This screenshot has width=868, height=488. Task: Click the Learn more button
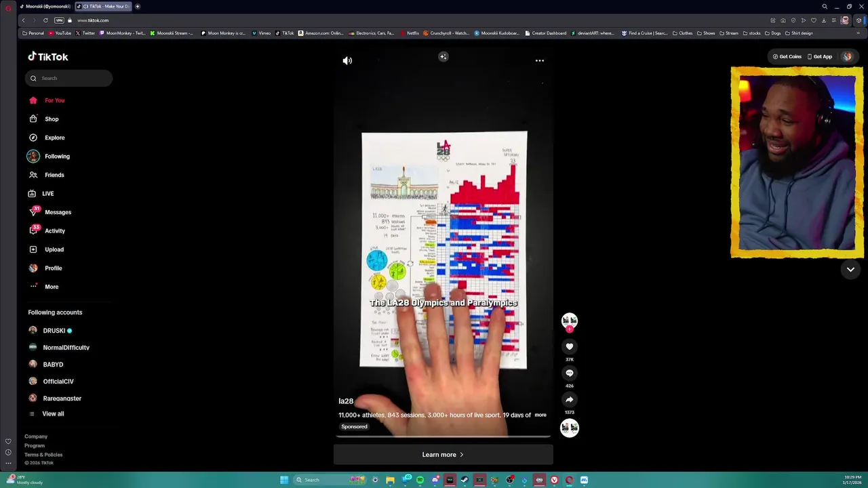[x=443, y=455]
